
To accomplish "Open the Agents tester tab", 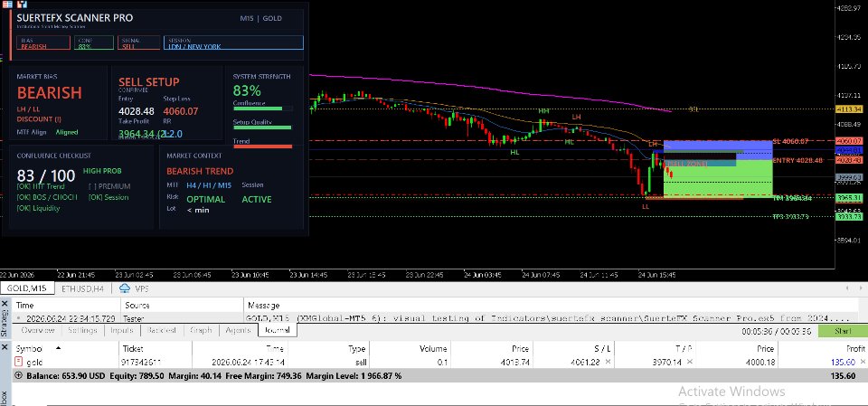I will click(x=238, y=330).
